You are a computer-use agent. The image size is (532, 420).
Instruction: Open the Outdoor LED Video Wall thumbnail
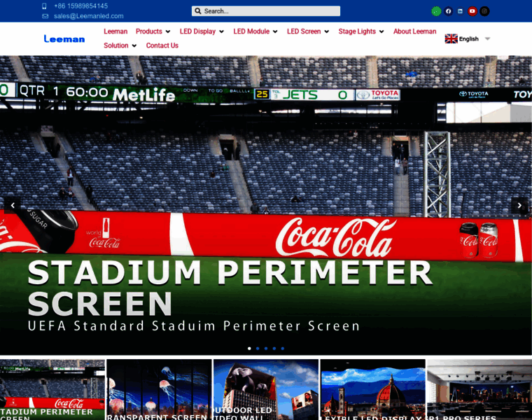click(266, 389)
